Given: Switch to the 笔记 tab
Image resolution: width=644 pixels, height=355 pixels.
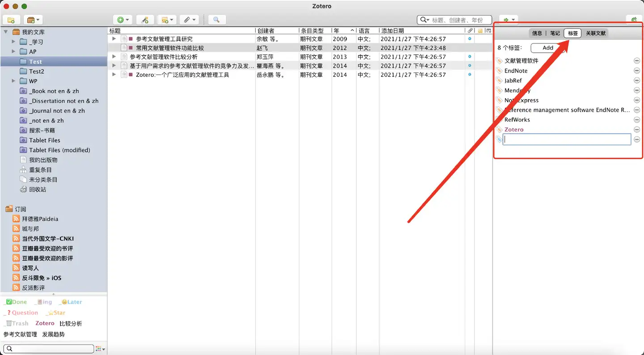Looking at the screenshot, I should point(555,33).
